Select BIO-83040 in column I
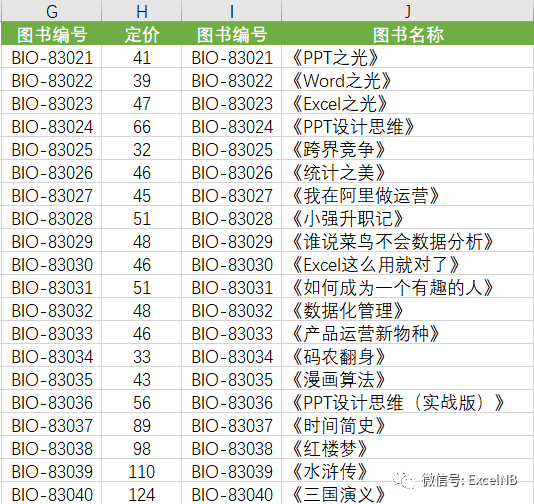The height and width of the screenshot is (504, 534). (x=232, y=493)
